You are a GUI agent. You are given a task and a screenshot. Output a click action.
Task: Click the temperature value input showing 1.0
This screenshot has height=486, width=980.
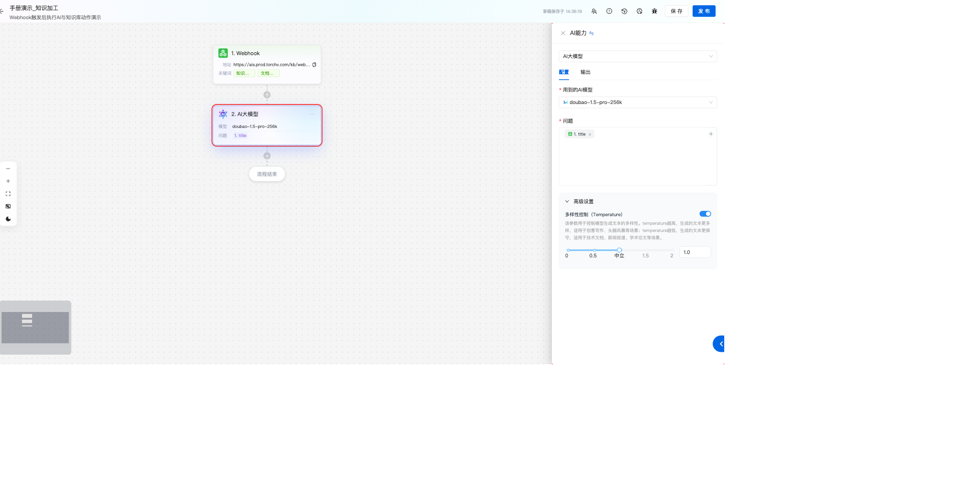click(695, 252)
